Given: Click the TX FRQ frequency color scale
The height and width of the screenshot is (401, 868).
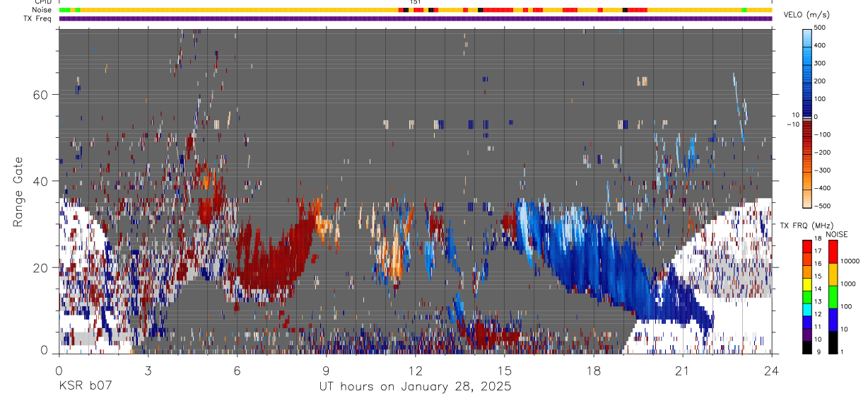Looking at the screenshot, I should 807,296.
